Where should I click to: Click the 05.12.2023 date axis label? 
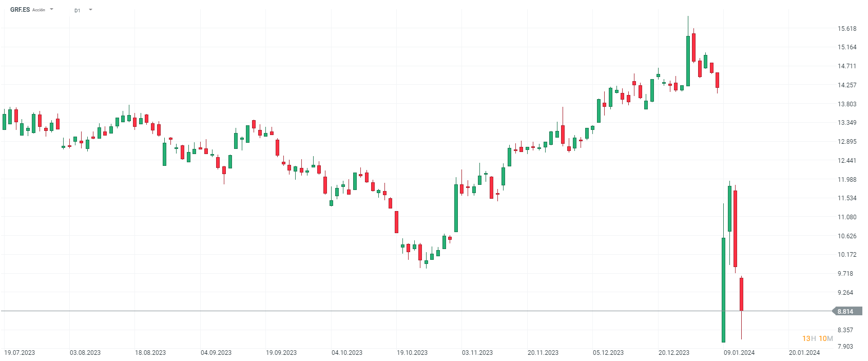[608, 353]
